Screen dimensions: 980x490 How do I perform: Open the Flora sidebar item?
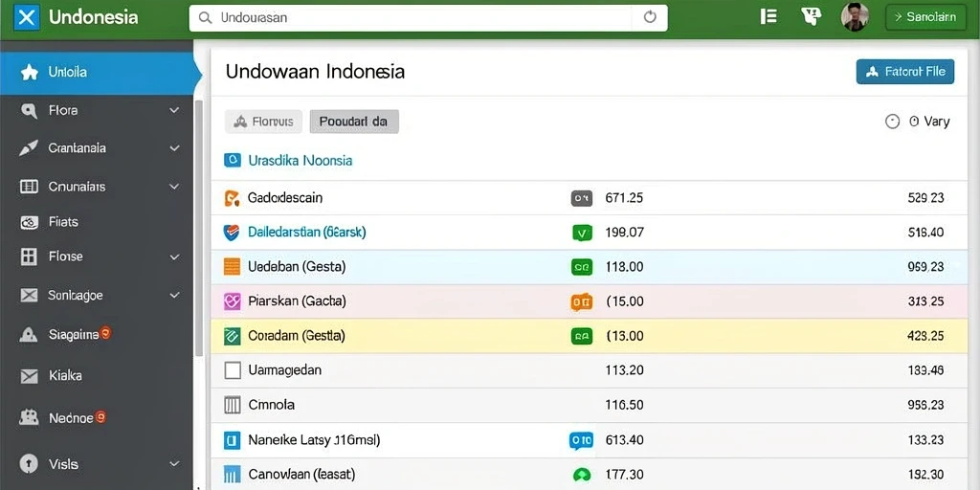point(63,111)
